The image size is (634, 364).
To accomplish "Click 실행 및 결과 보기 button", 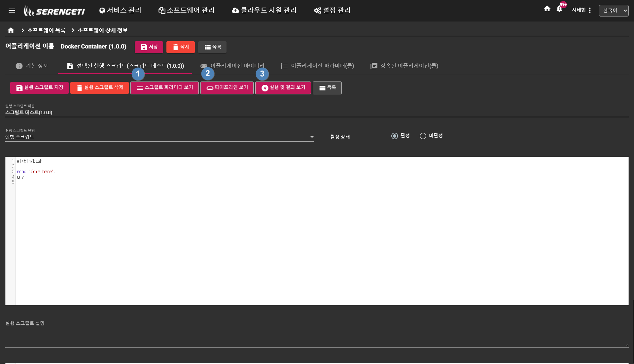I will coord(283,88).
